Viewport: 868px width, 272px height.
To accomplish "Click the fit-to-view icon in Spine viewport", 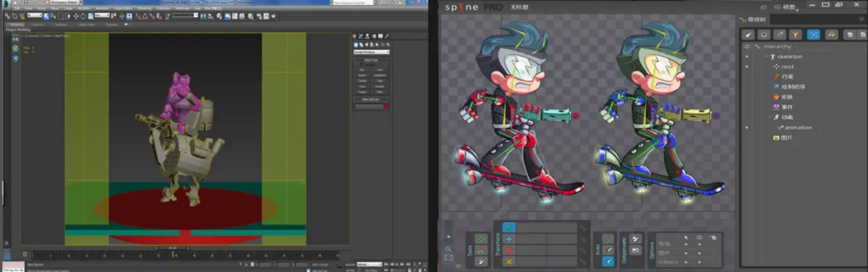I will (x=449, y=258).
